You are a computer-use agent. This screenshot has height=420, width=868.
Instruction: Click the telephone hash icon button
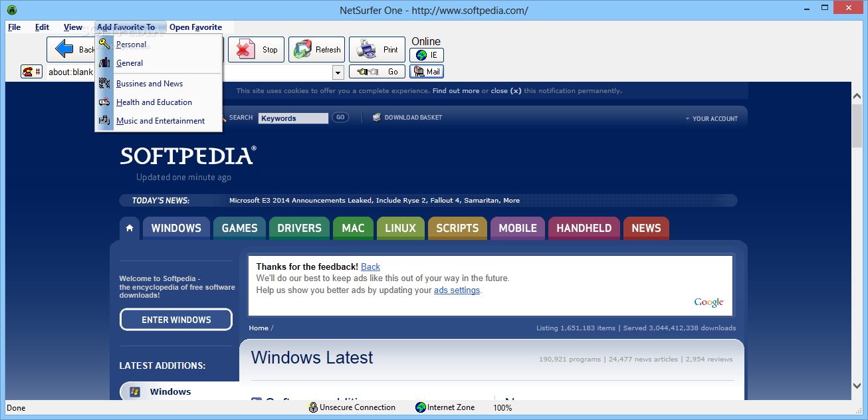[x=31, y=72]
